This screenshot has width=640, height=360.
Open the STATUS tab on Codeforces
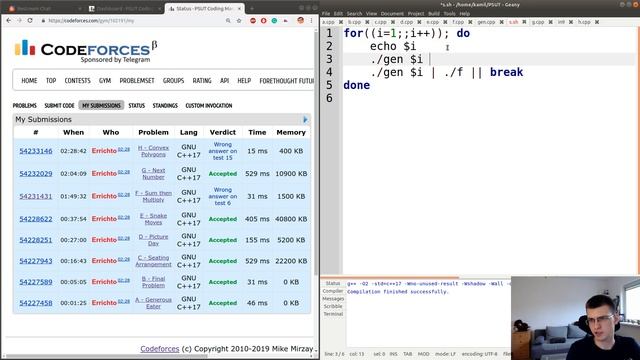pos(136,105)
